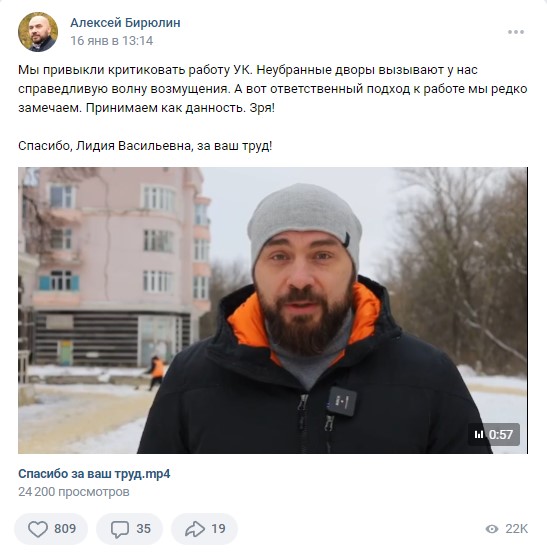Play the video from its thumbnail
The width and height of the screenshot is (547, 556).
pos(273,310)
